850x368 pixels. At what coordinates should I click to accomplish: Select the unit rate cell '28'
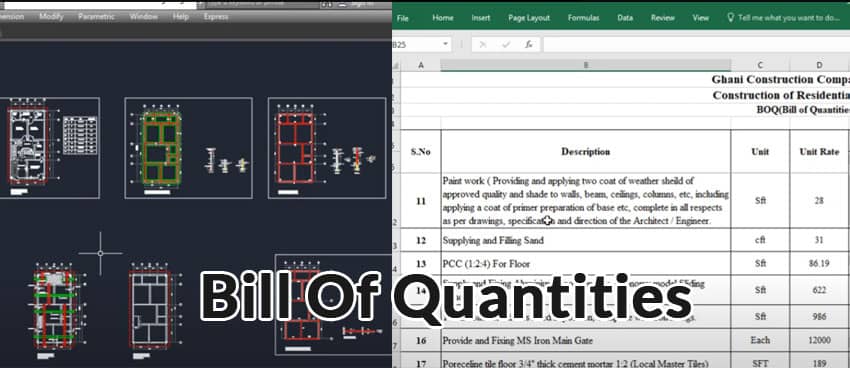click(x=819, y=201)
